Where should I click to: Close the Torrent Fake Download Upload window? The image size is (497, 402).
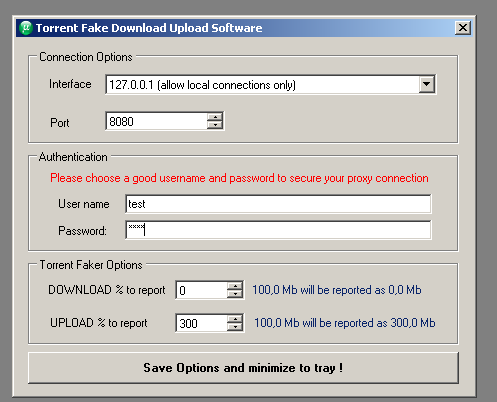(463, 28)
